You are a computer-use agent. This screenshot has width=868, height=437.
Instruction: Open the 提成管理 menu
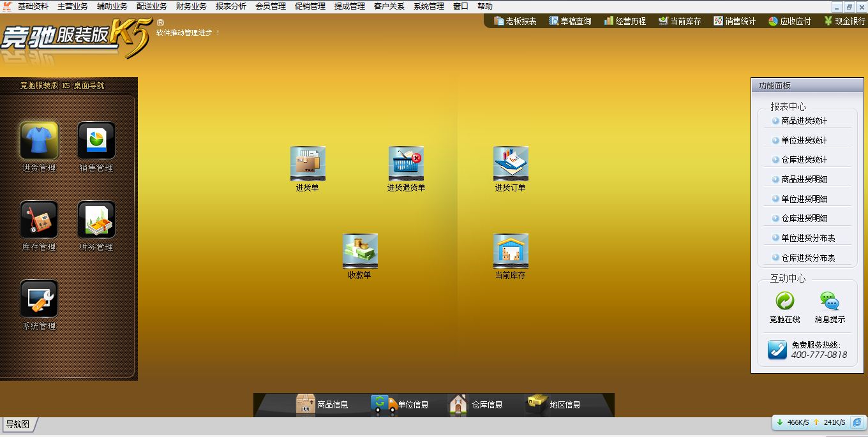[x=350, y=6]
